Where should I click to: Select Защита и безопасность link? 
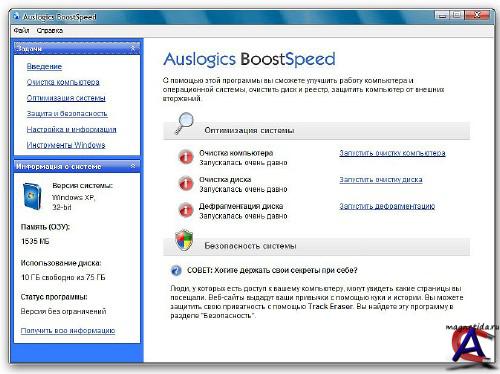tap(67, 113)
